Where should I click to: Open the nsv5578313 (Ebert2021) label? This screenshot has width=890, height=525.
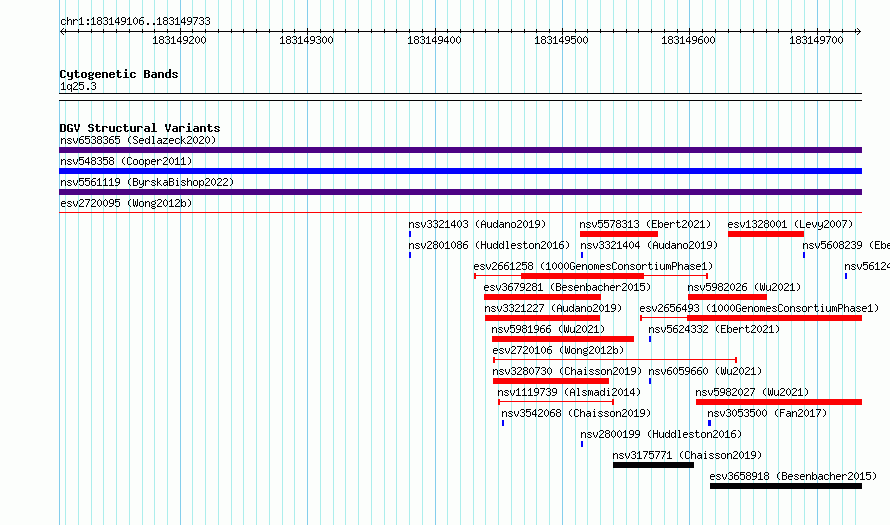pyautogui.click(x=645, y=224)
